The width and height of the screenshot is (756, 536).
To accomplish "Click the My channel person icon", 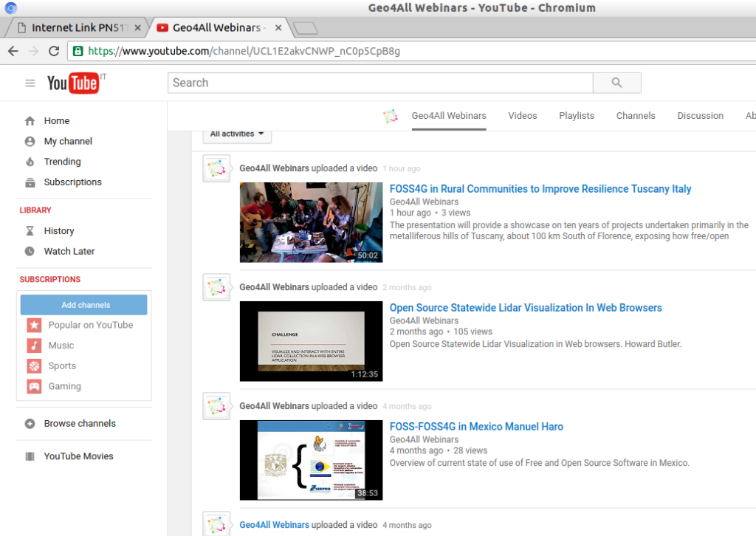I will pyautogui.click(x=30, y=141).
